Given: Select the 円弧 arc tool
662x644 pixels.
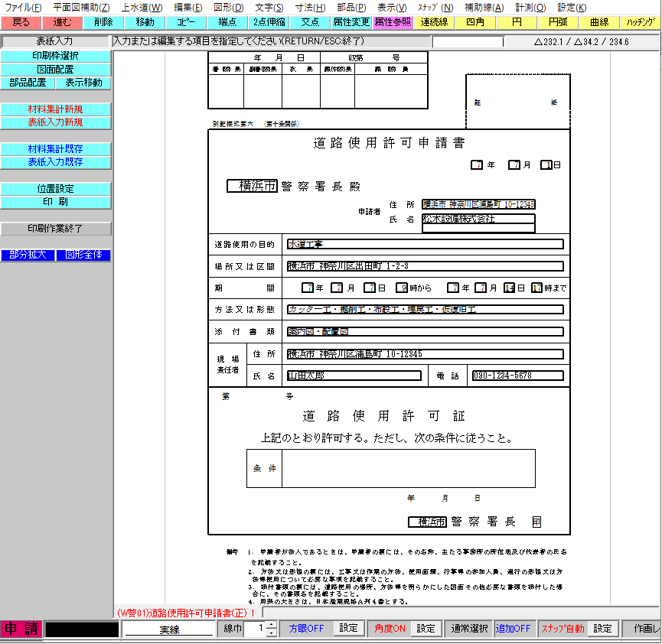Looking at the screenshot, I should (559, 22).
